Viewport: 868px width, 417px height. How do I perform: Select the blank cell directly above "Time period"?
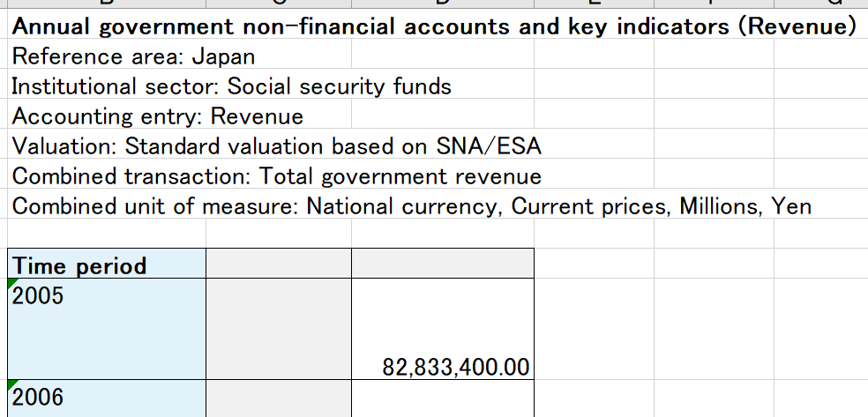point(107,234)
